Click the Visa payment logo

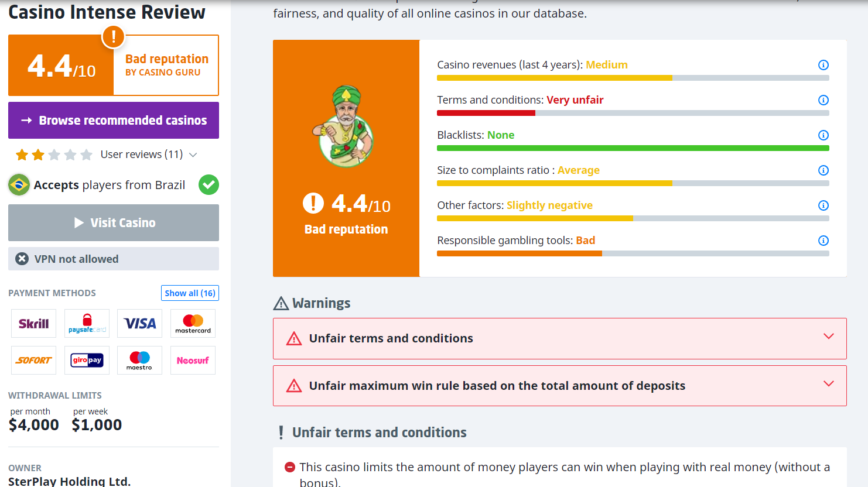click(x=139, y=324)
